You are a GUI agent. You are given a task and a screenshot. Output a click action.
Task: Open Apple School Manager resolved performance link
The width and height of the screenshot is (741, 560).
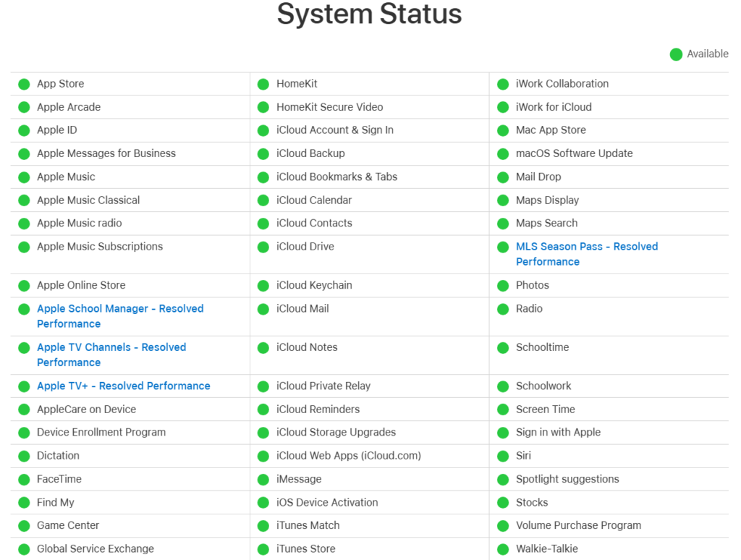120,309
